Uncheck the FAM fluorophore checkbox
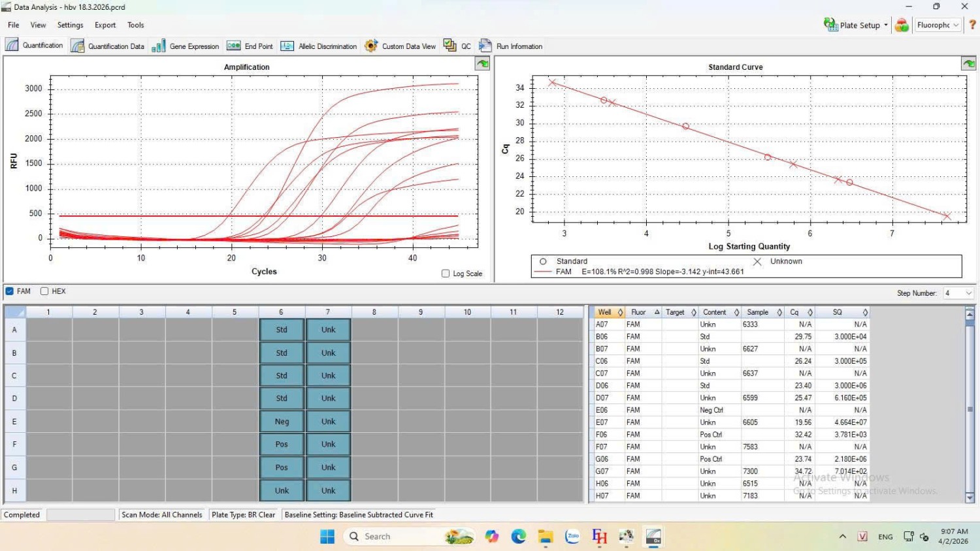This screenshot has height=551, width=980. pos(10,291)
